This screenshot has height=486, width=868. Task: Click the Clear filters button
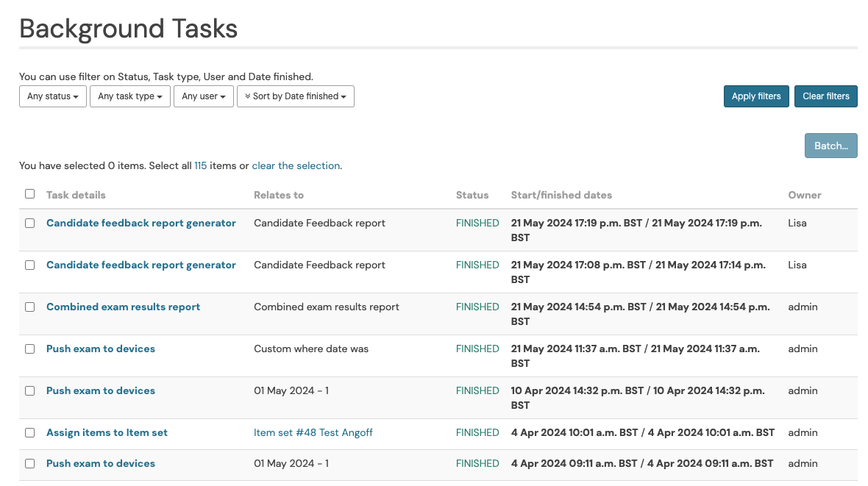click(x=825, y=96)
